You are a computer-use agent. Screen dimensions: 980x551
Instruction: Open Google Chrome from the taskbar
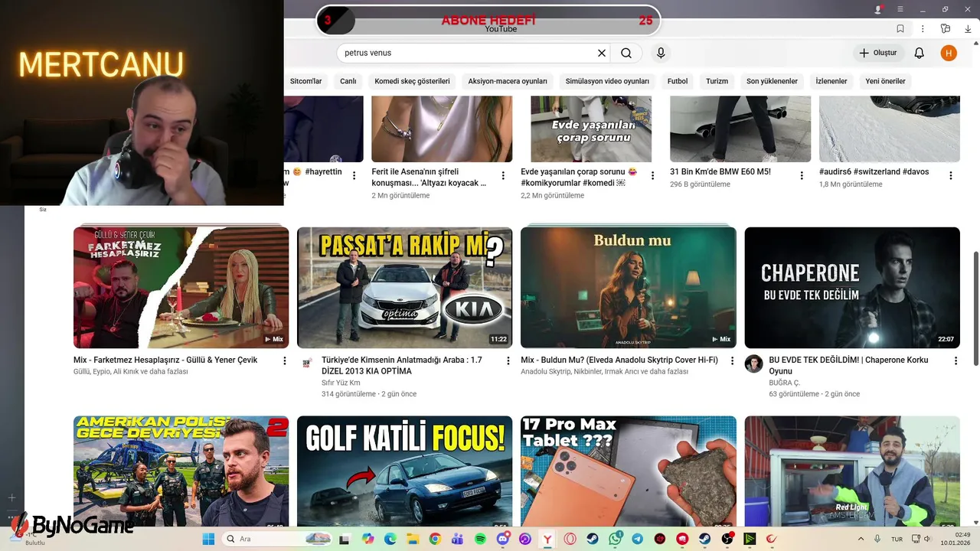pos(435,539)
